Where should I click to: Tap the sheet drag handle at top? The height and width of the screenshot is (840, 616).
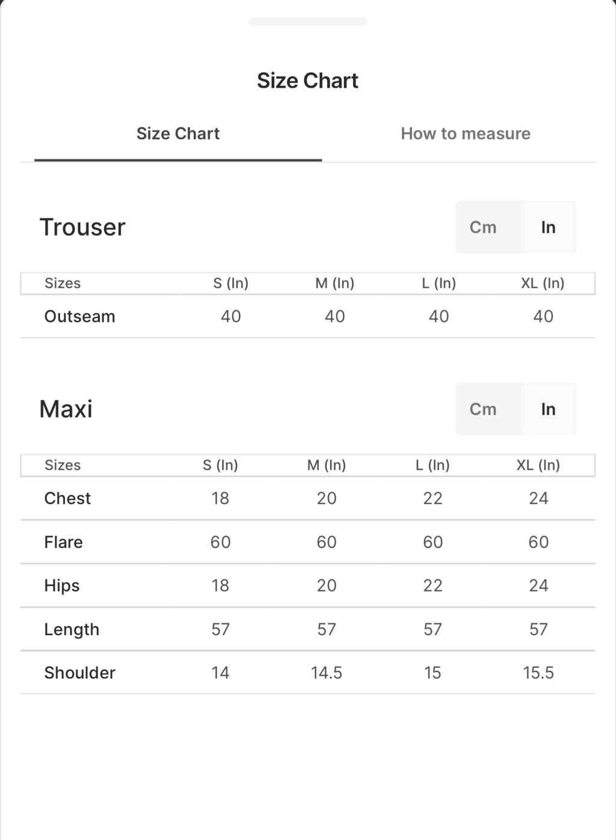(308, 22)
